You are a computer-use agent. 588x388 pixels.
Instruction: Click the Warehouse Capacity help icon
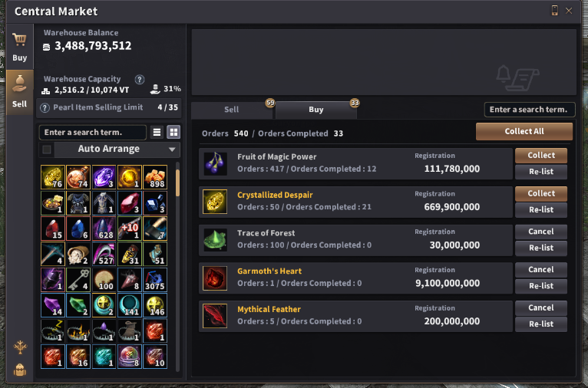(140, 80)
